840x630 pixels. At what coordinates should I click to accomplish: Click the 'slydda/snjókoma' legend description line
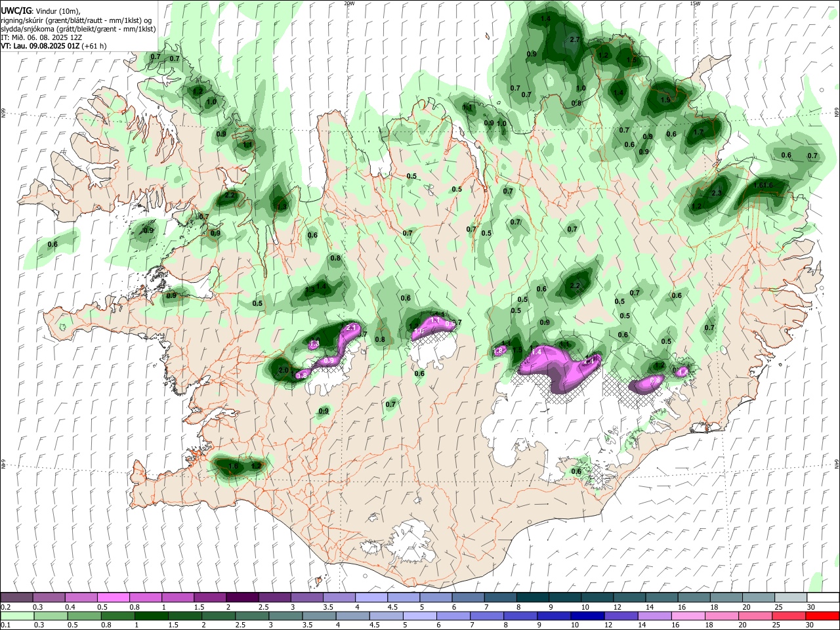[x=78, y=29]
